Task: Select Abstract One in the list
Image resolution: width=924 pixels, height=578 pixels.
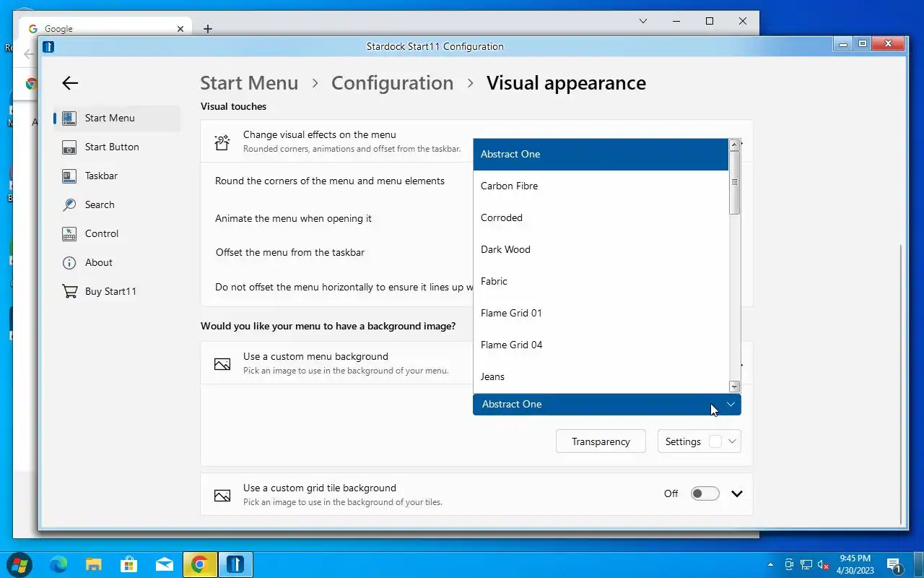Action: coord(601,154)
